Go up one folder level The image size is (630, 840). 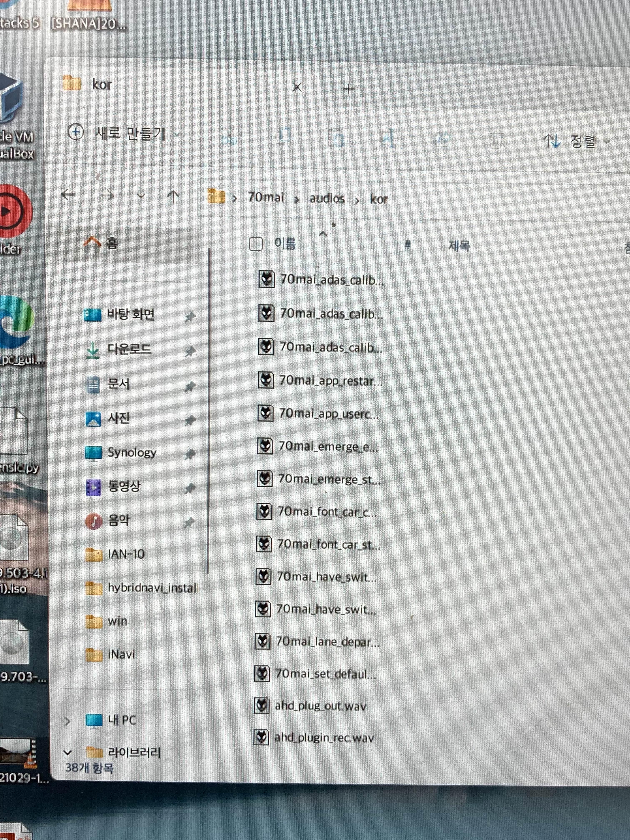click(x=174, y=196)
